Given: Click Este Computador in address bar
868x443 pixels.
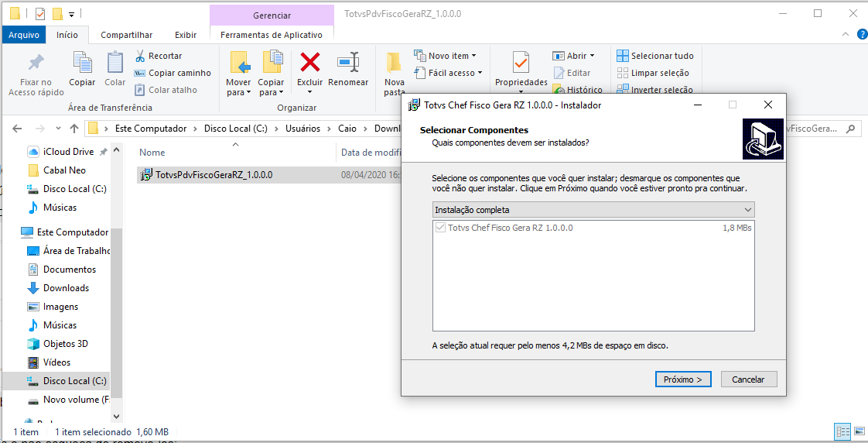Looking at the screenshot, I should pyautogui.click(x=151, y=129).
